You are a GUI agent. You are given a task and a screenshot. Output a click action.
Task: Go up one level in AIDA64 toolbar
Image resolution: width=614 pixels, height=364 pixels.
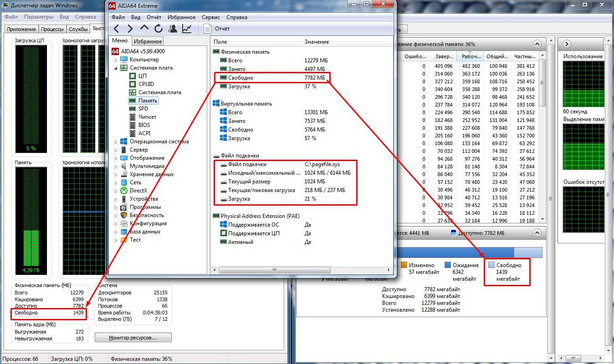coord(144,29)
